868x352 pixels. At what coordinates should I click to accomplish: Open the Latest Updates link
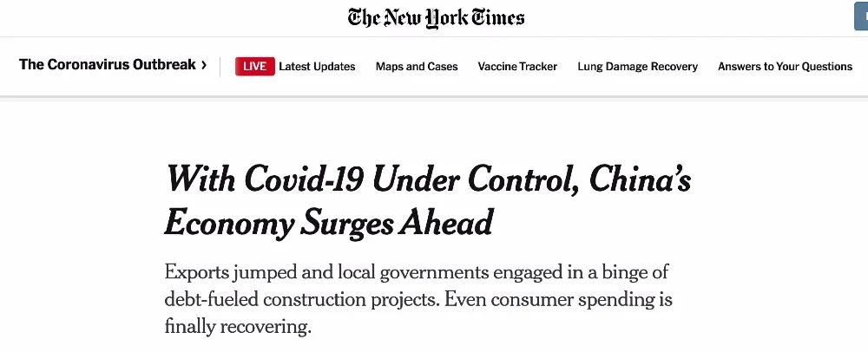pos(317,67)
